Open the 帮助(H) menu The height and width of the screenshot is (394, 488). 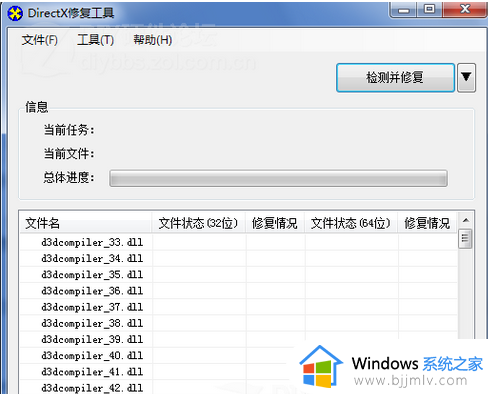(x=153, y=40)
